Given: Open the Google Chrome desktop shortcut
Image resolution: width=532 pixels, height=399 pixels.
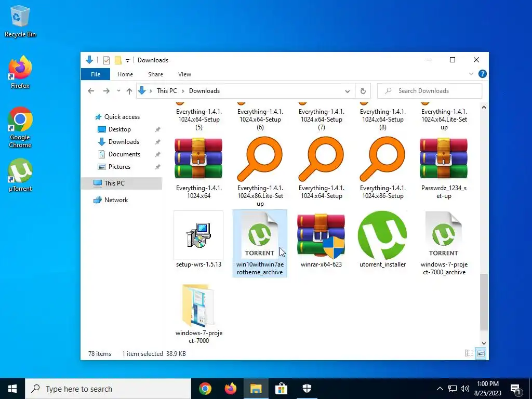Looking at the screenshot, I should [20, 127].
